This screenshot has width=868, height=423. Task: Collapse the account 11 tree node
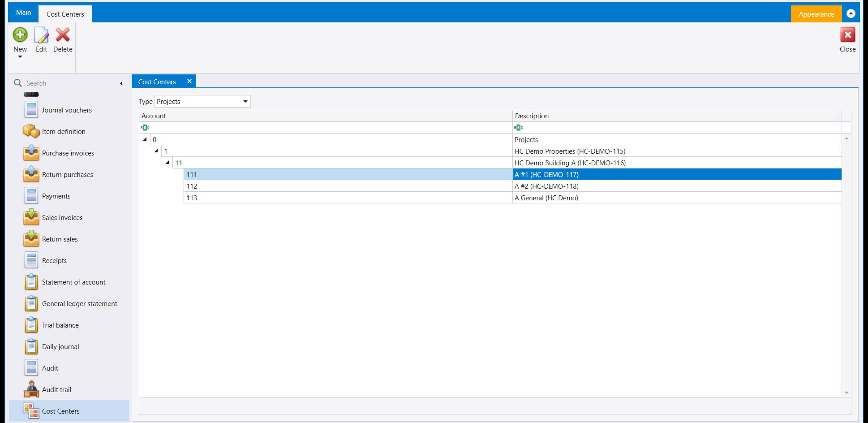coord(167,163)
